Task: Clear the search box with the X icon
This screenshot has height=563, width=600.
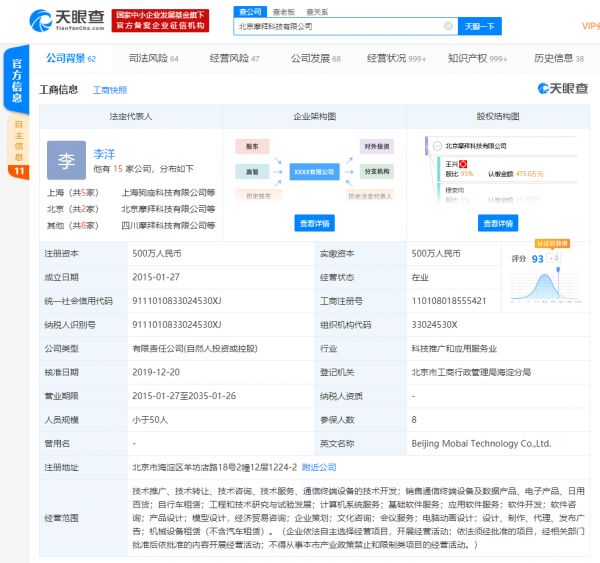Action: click(x=447, y=26)
